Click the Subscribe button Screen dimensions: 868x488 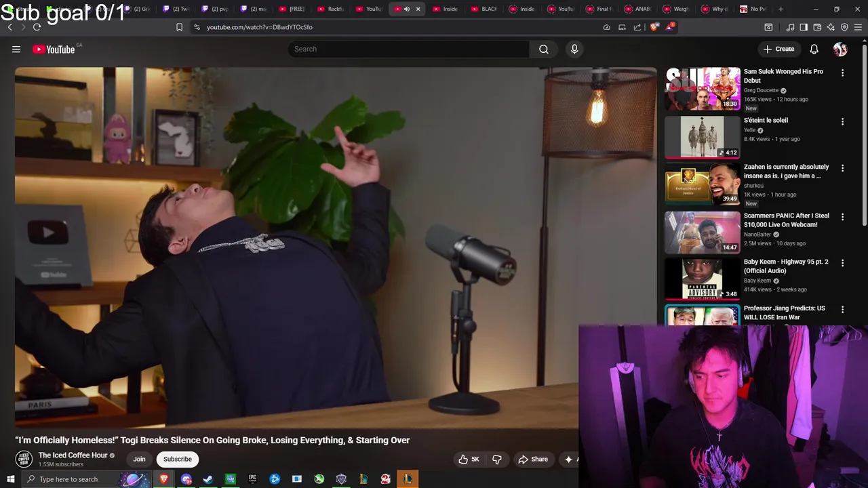pyautogui.click(x=178, y=459)
